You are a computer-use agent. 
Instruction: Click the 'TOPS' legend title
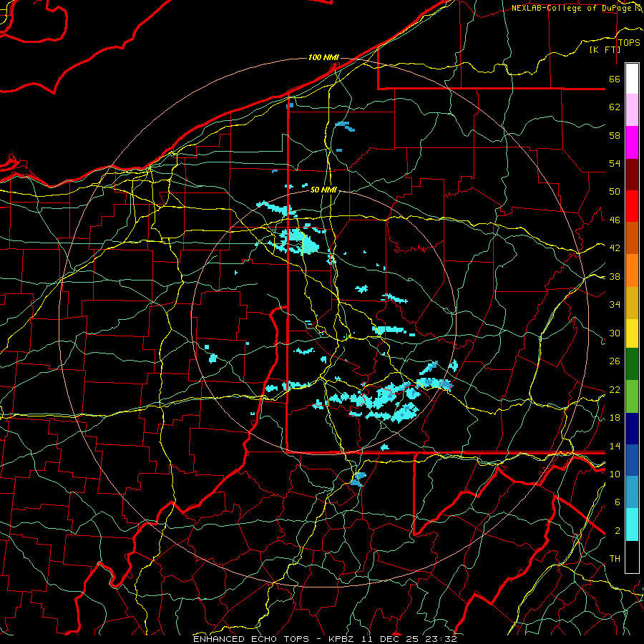click(629, 43)
